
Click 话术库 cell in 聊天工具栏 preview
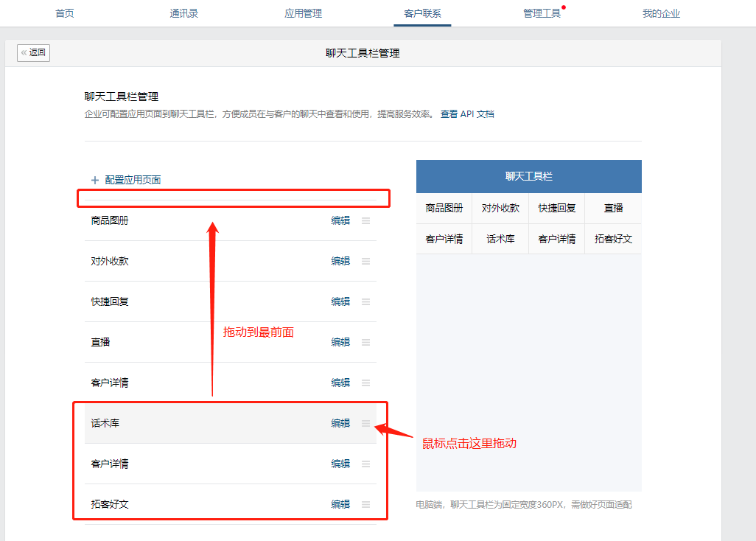point(500,239)
